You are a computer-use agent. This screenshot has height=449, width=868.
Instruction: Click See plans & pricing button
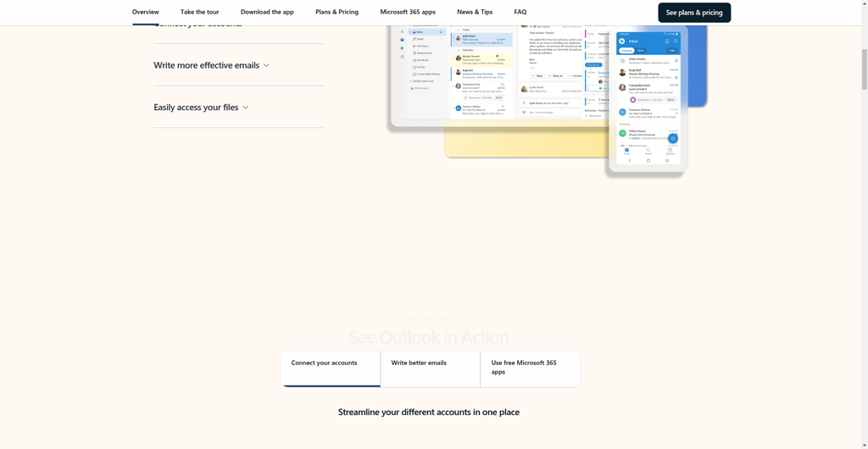point(694,13)
